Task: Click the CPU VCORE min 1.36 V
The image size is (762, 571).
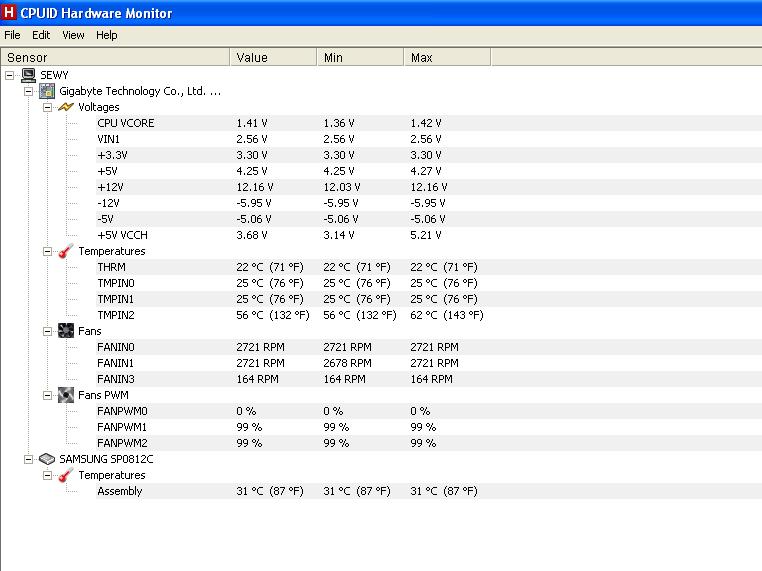Action: [x=339, y=123]
